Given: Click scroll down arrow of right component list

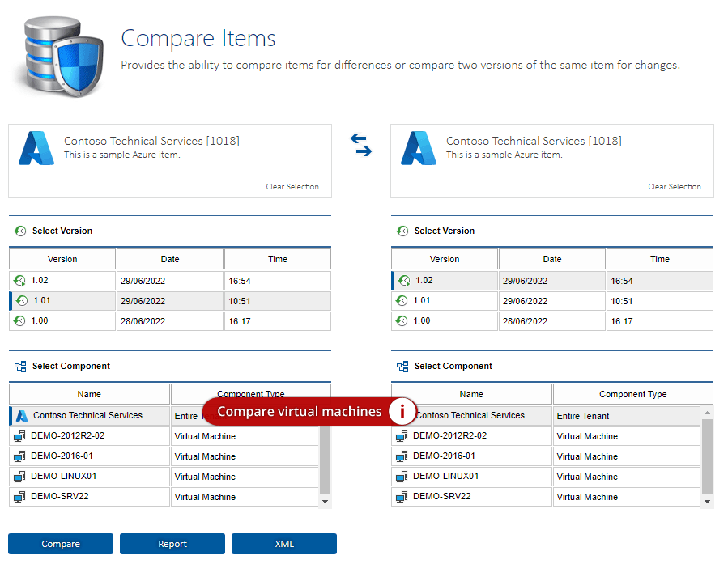Looking at the screenshot, I should tap(707, 502).
